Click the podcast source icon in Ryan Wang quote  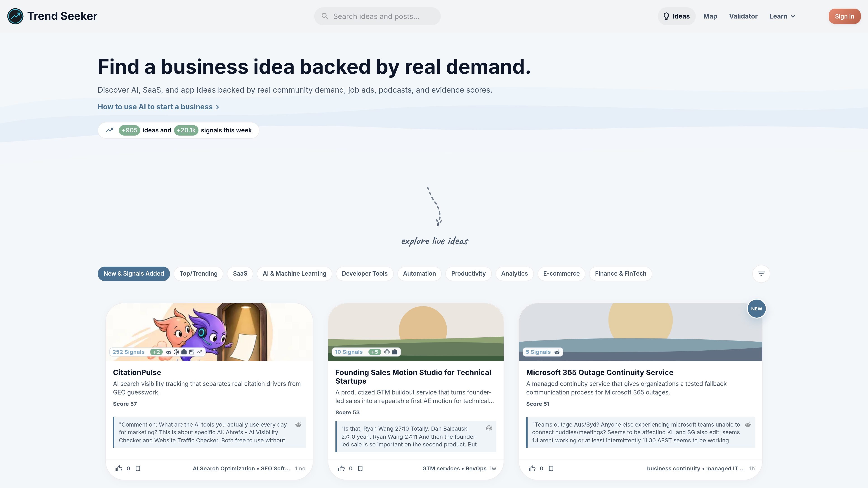(489, 428)
